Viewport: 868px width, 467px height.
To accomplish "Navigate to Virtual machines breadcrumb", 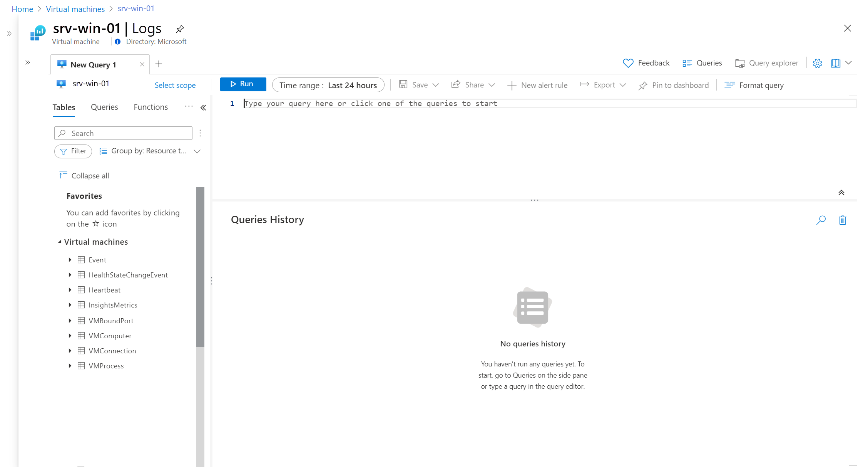I will coord(75,8).
